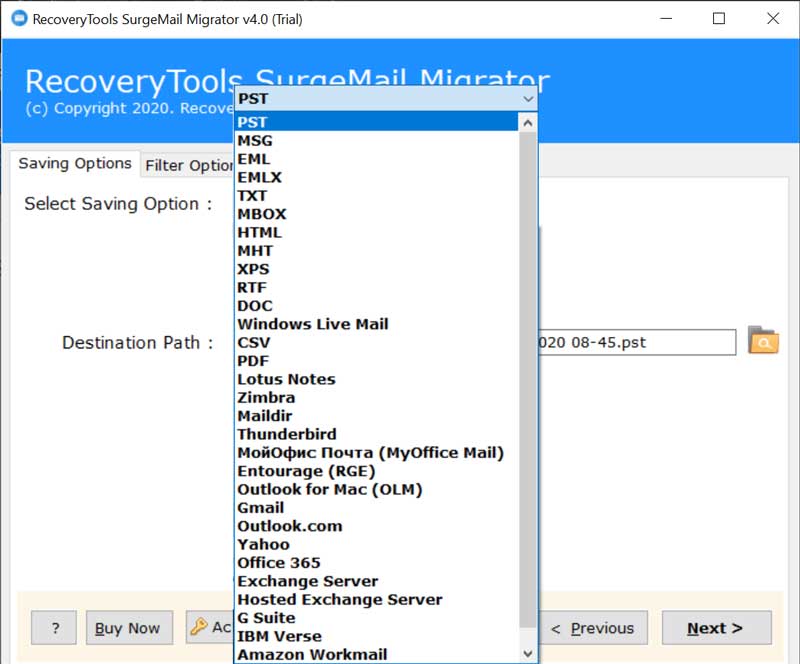This screenshot has width=800, height=664.
Task: Select Entourage (RGE) option
Action: click(x=377, y=472)
